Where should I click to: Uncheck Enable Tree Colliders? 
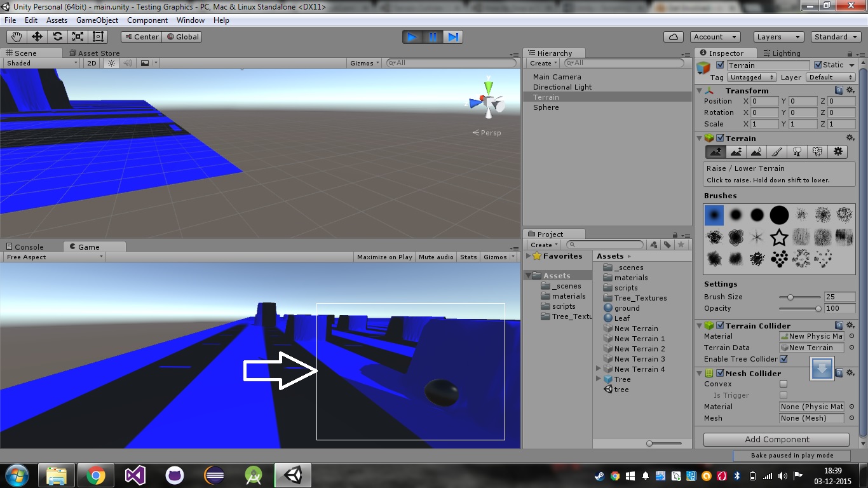[783, 359]
